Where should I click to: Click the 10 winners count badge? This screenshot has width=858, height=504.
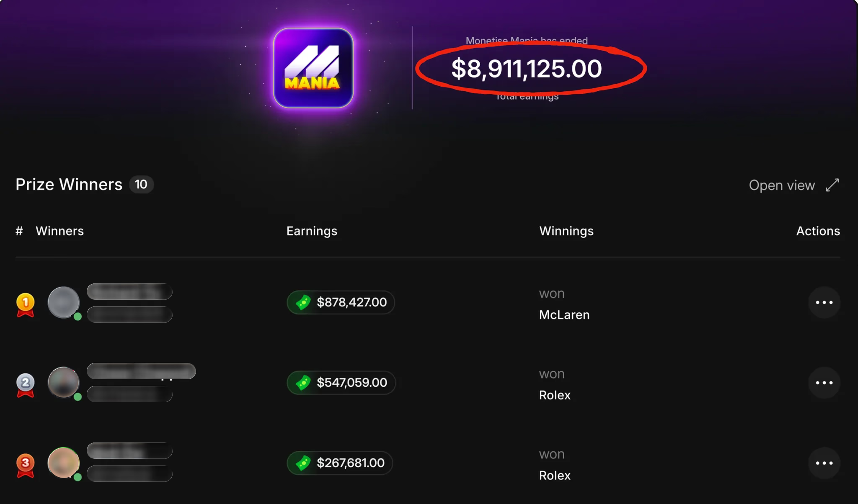(x=141, y=184)
